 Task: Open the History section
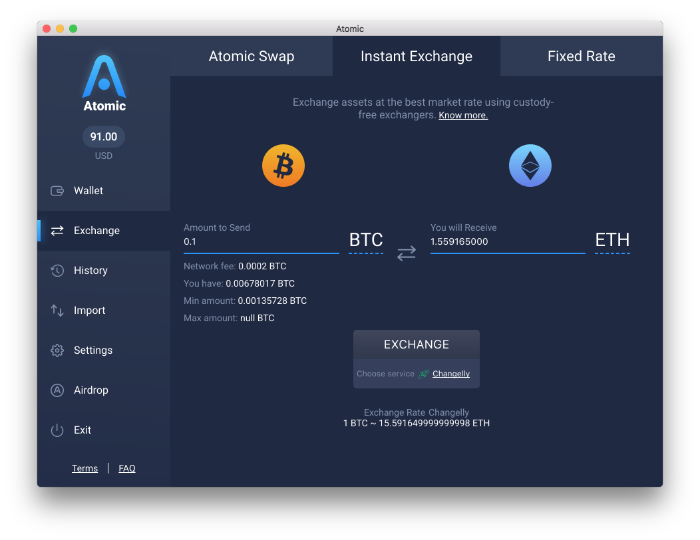pos(104,270)
